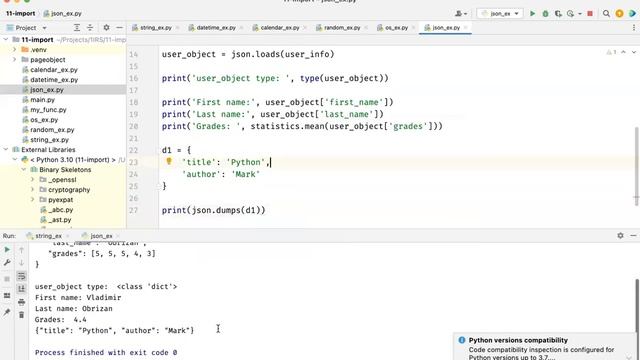This screenshot has height=360, width=640.
Task: Click the Expand All icon in Project panel
Action: coord(77,28)
